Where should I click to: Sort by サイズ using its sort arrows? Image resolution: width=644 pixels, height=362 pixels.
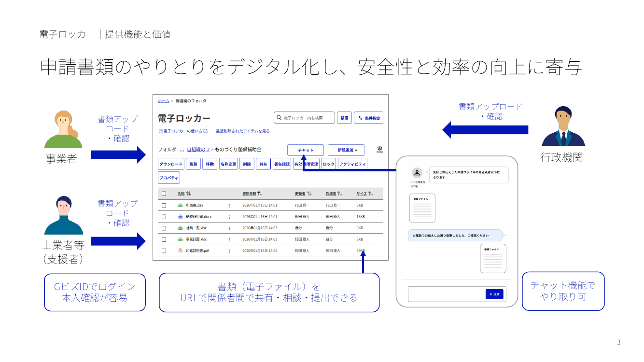371,194
